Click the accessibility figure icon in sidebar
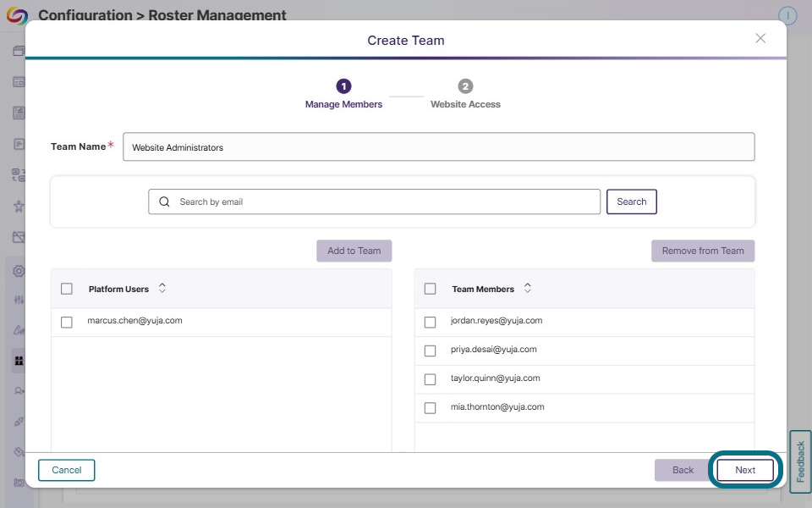This screenshot has width=812, height=508. (19, 207)
